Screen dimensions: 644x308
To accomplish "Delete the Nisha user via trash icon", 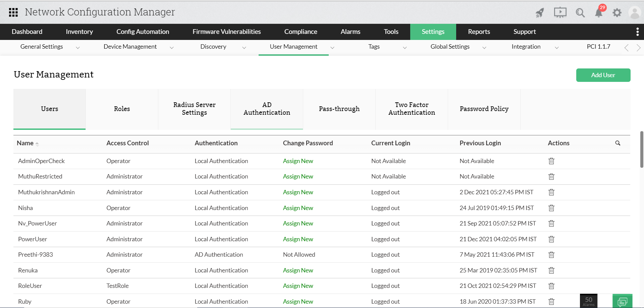I will click(x=551, y=208).
